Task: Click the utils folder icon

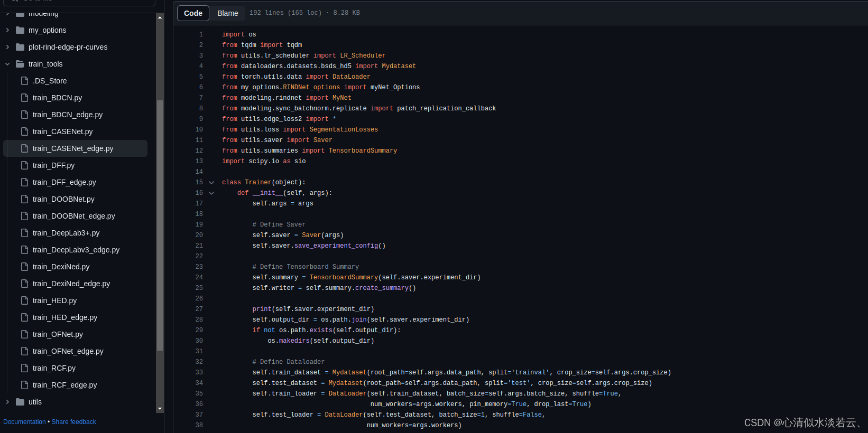Action: pyautogui.click(x=20, y=402)
